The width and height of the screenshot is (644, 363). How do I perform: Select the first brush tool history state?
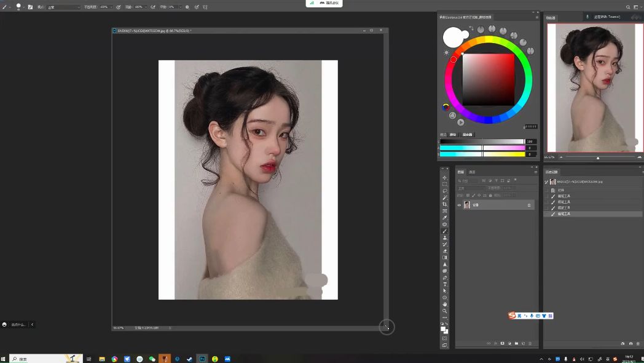point(563,196)
